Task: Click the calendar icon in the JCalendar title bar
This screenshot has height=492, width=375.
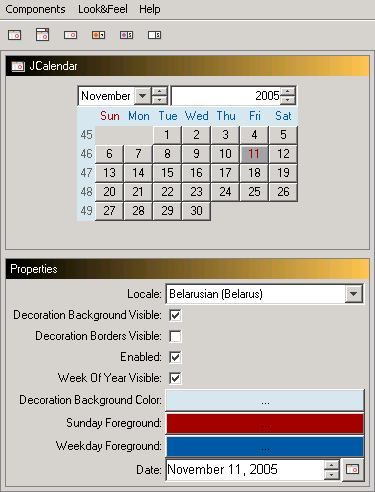Action: tap(18, 66)
